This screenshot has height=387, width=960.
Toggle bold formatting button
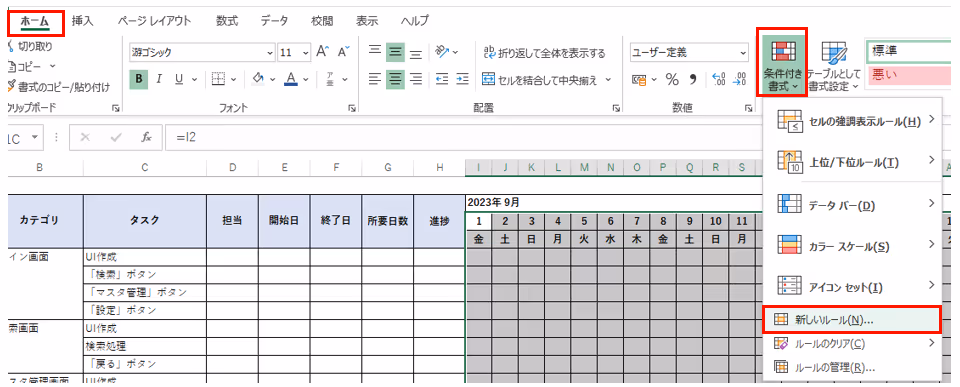coord(139,79)
